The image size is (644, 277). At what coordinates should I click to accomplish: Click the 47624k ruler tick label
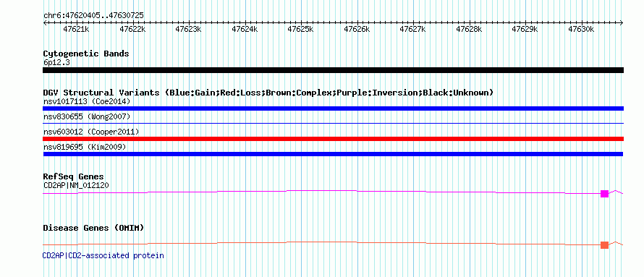(245, 30)
